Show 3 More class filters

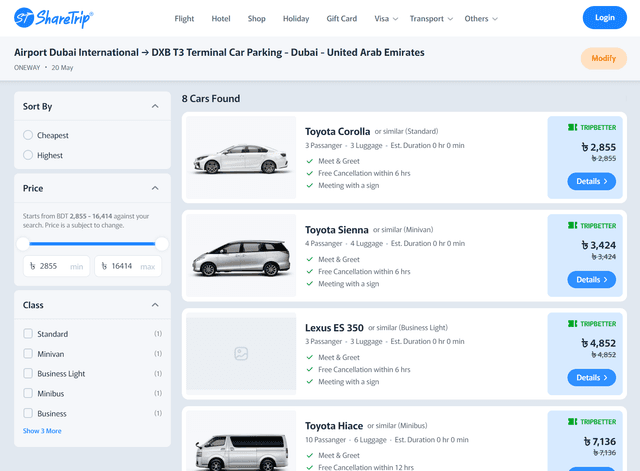pyautogui.click(x=42, y=431)
